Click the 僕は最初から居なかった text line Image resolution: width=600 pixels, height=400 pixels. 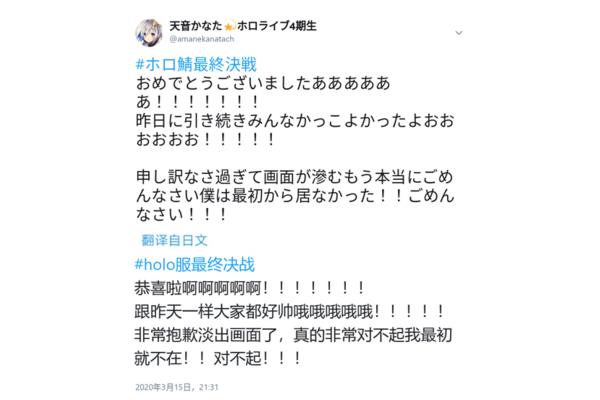(295, 196)
